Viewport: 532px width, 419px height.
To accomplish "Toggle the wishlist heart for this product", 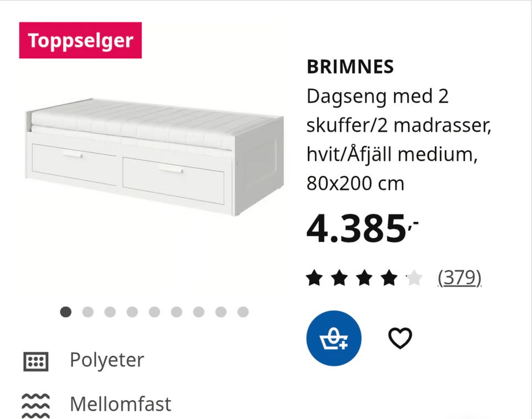I will point(401,337).
